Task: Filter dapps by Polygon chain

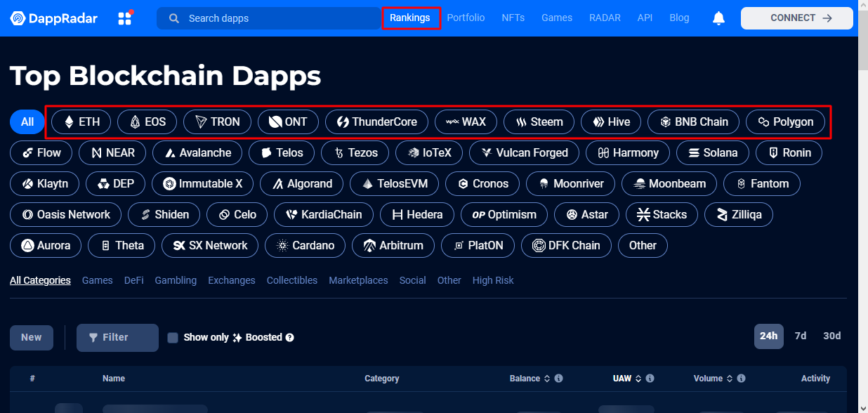Action: tap(785, 122)
